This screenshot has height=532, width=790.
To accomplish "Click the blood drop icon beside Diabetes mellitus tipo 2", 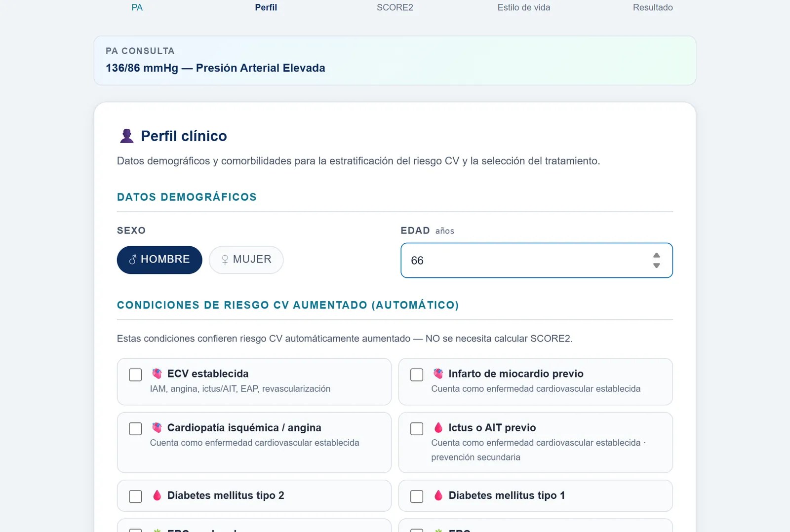I will pyautogui.click(x=157, y=495).
